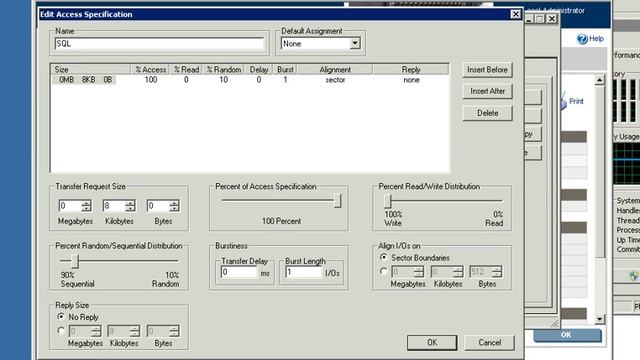
Task: Close the window behind the dialog
Action: click(551, 19)
